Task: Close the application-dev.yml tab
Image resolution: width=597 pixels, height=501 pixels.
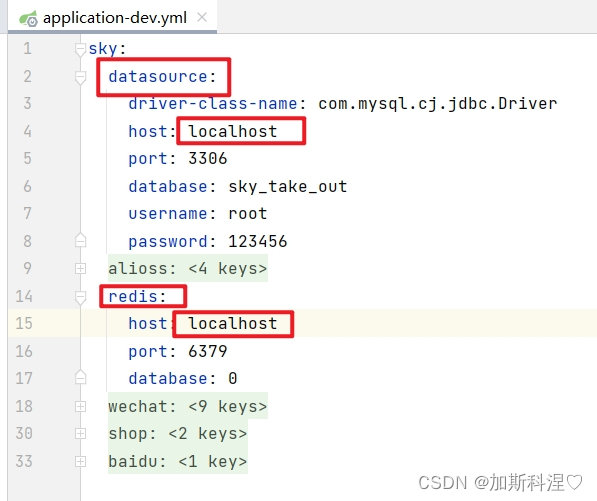Action: [202, 17]
